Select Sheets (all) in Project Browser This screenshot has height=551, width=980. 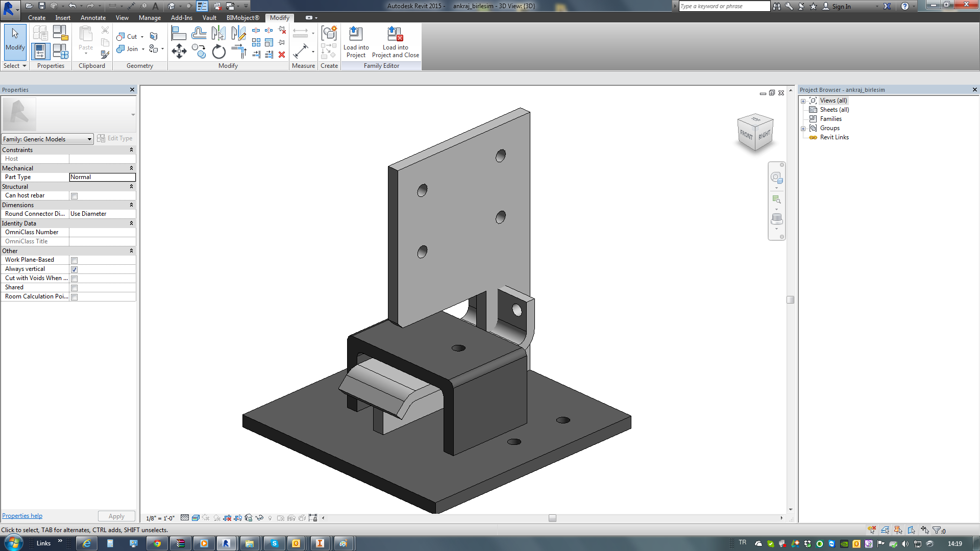[834, 110]
